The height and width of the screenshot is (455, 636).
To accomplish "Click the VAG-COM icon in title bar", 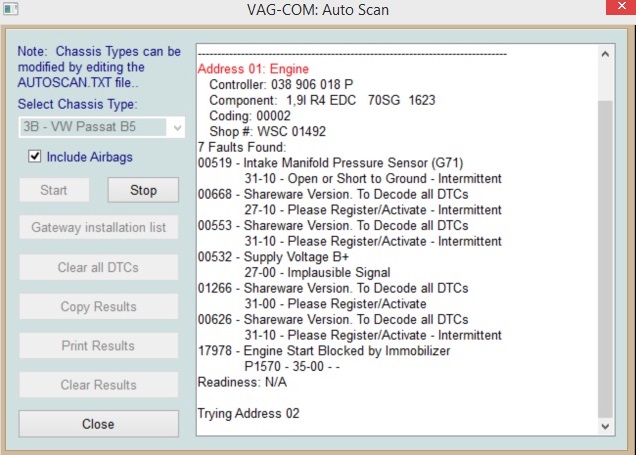I will 12,13.
